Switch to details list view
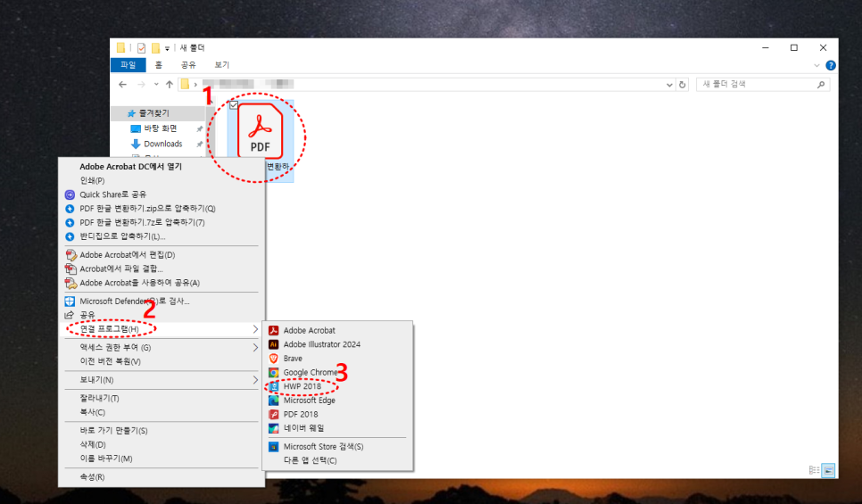The height and width of the screenshot is (504, 862). point(814,470)
